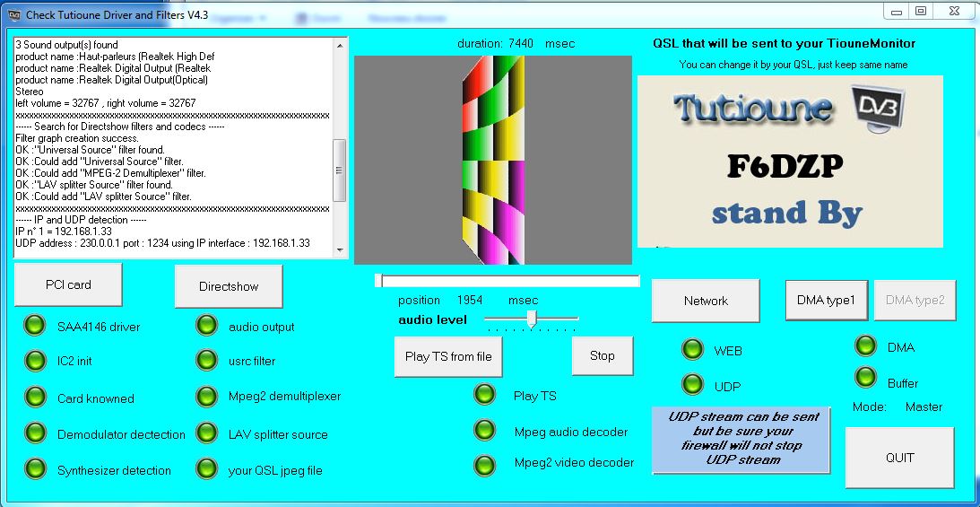Viewport: 980px width, 507px height.
Task: Maximize the Check Tutioune window
Action: 921,12
